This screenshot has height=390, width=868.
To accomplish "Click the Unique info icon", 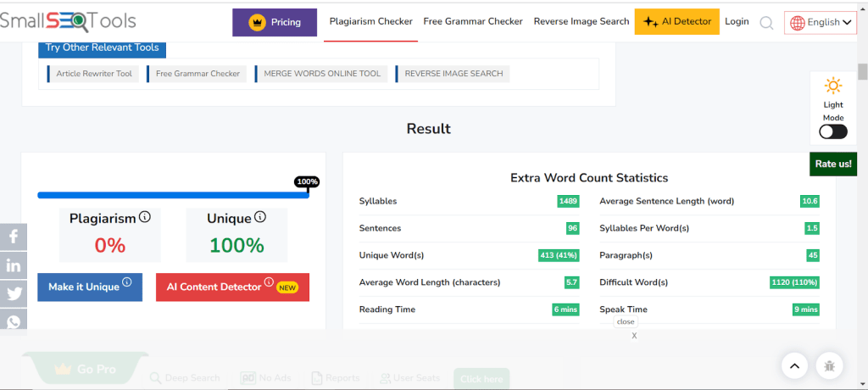I will [260, 217].
